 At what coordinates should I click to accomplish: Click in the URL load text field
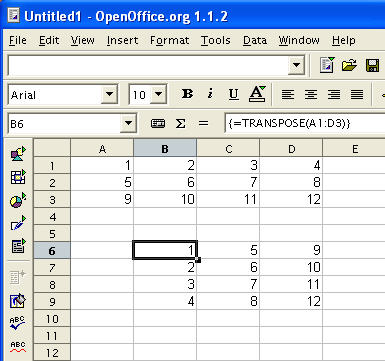tap(148, 65)
